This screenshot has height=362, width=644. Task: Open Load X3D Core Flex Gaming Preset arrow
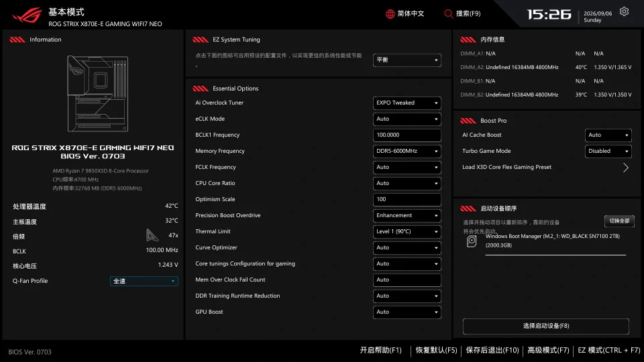point(625,168)
